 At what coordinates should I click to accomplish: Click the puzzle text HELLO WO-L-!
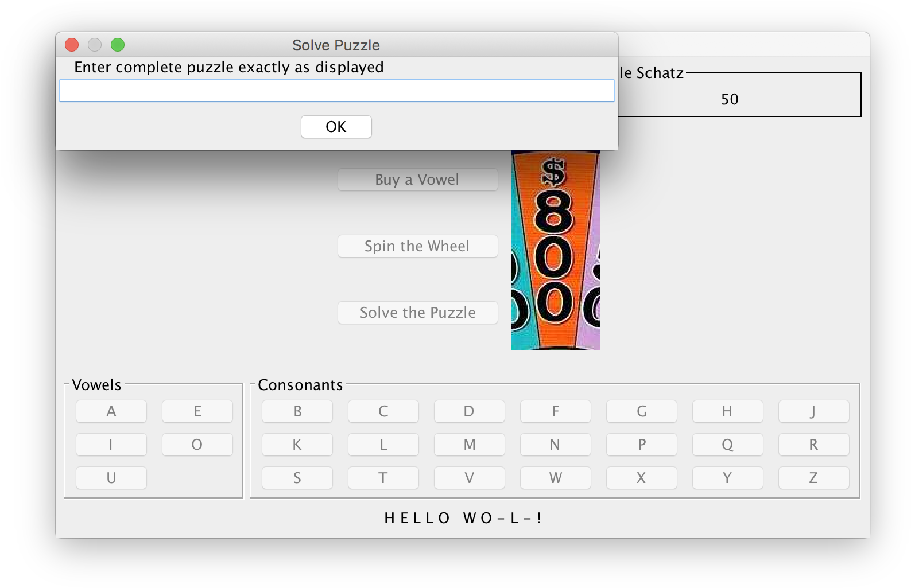pyautogui.click(x=463, y=519)
